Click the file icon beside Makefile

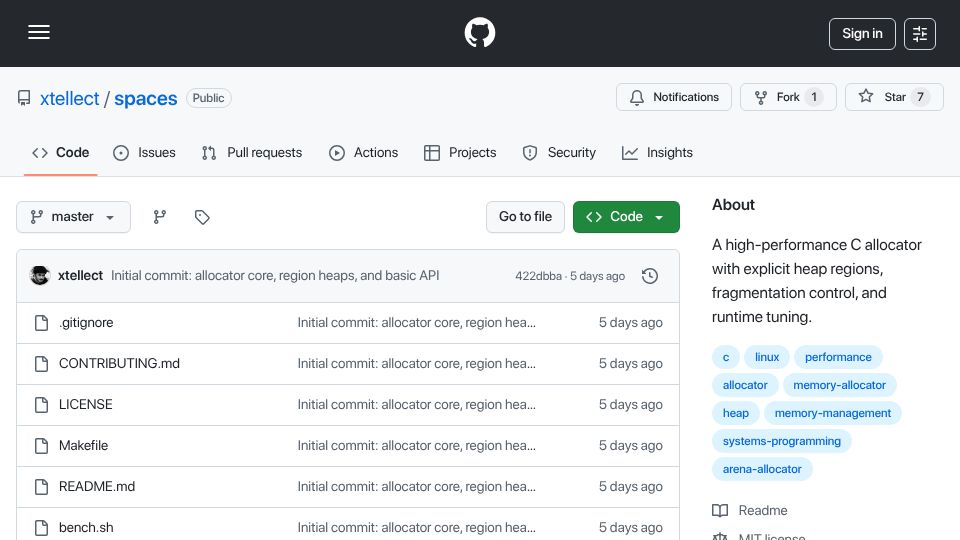coord(42,446)
